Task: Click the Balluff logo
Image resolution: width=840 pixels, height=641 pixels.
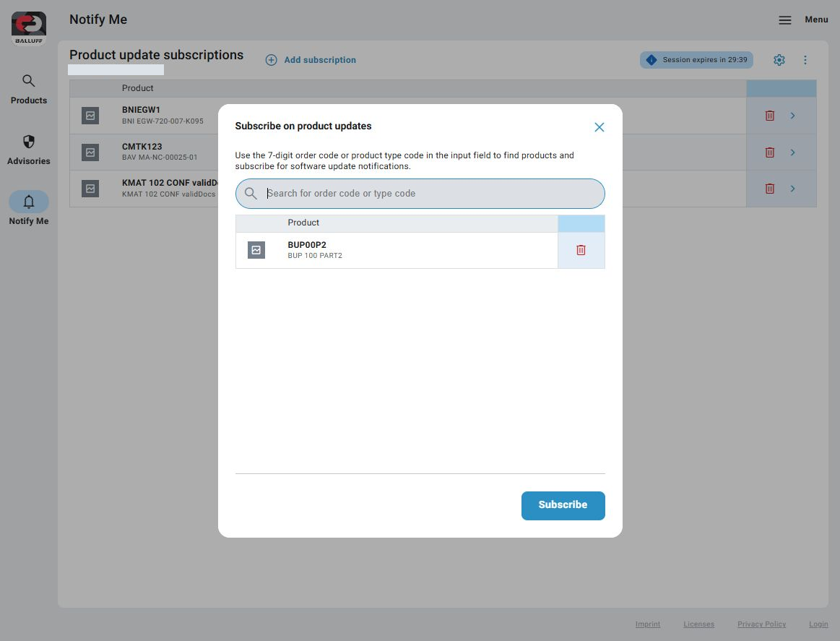Action: pos(29,28)
